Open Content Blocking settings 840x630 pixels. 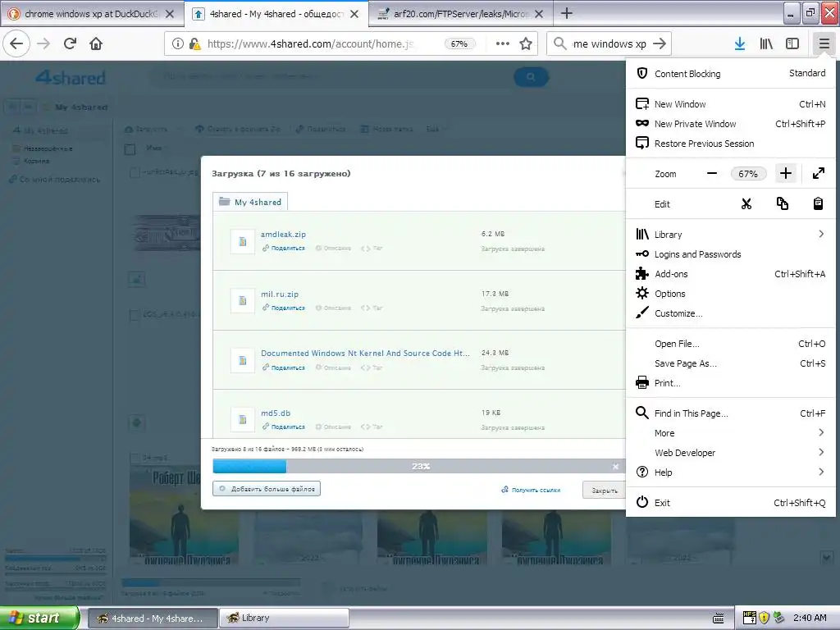(731, 73)
